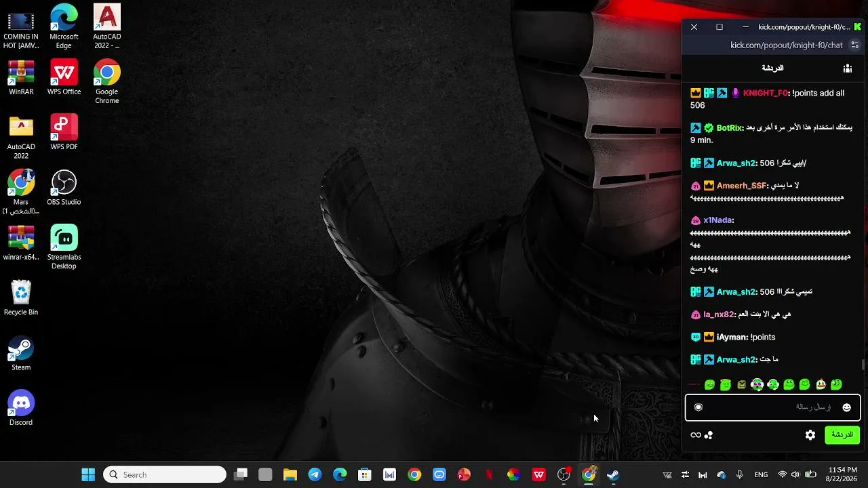Screen dimensions: 868x488
Task: Select WinRAR desktop icon
Action: click(x=21, y=78)
